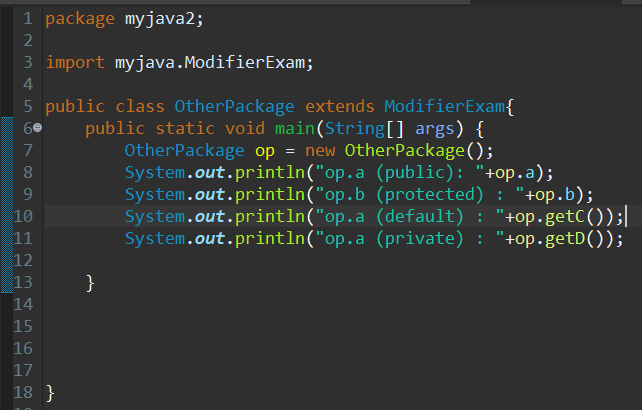Click the 'package' keyword on line 1
642x410 pixels.
80,19
